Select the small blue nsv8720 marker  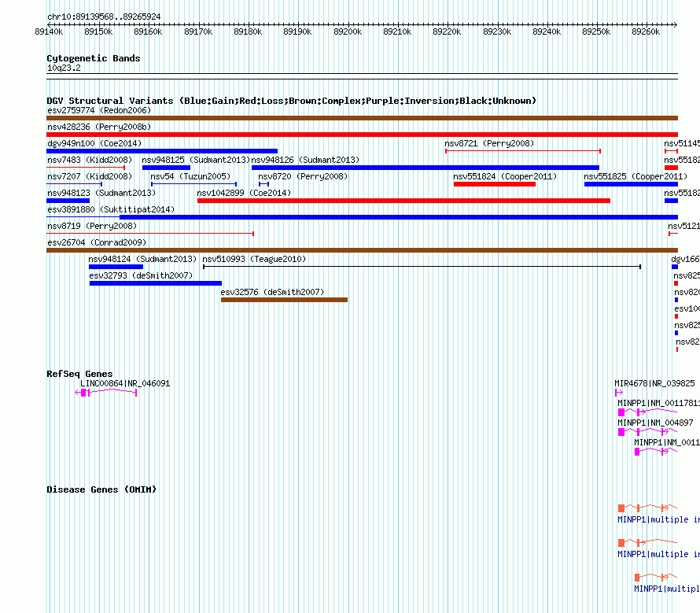point(263,184)
